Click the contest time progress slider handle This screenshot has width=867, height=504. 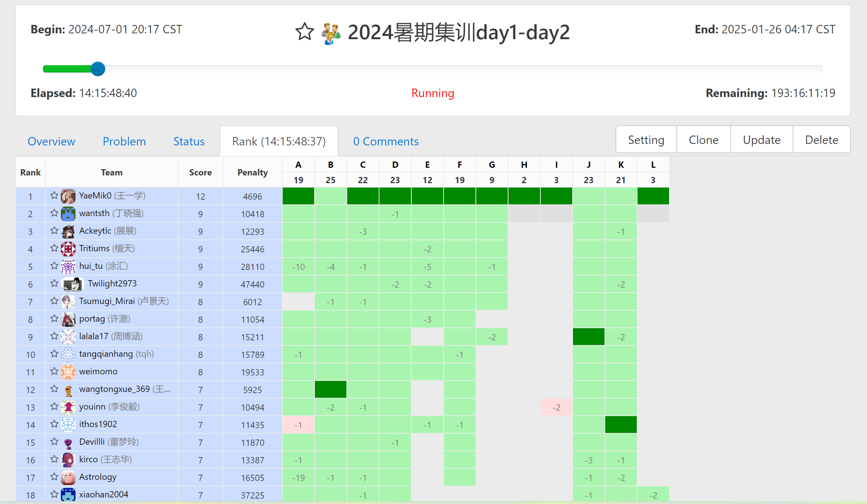click(x=98, y=69)
